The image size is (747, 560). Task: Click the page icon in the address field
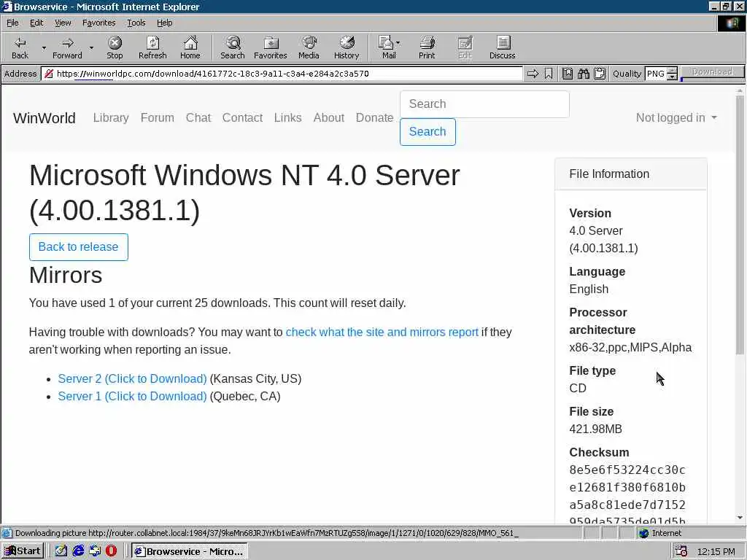[x=49, y=74]
